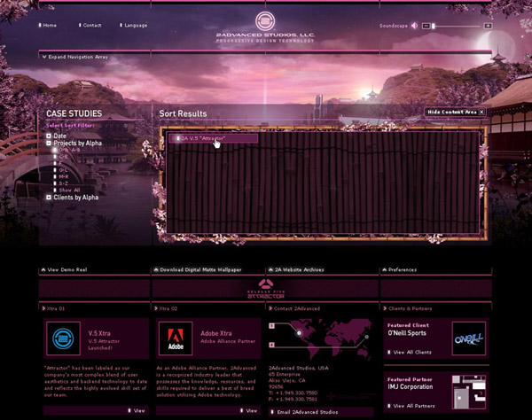This screenshot has width=532, height=420.
Task: Click O'Neill Sports featured client name
Action: coord(407,333)
